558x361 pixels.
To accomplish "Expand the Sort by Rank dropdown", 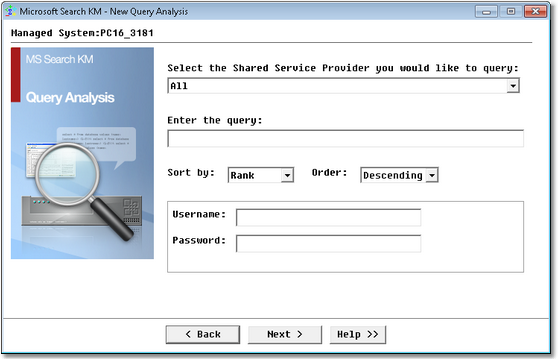I will pos(260,175).
